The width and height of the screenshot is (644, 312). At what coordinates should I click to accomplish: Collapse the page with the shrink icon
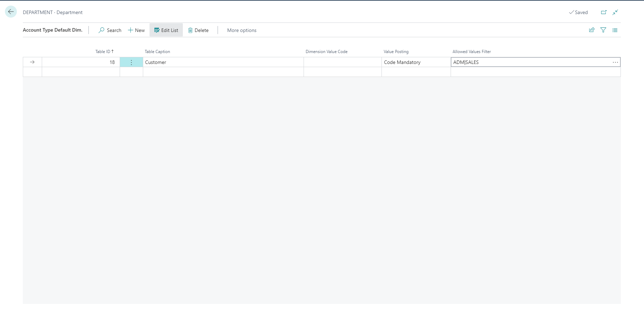pos(615,12)
